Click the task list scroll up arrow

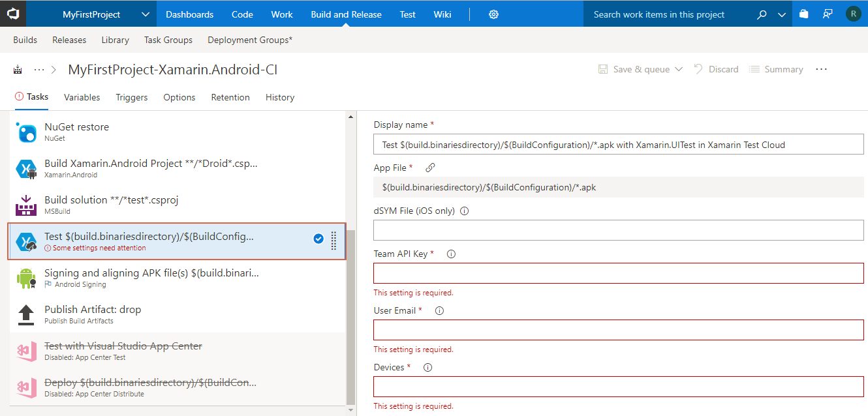pyautogui.click(x=351, y=117)
